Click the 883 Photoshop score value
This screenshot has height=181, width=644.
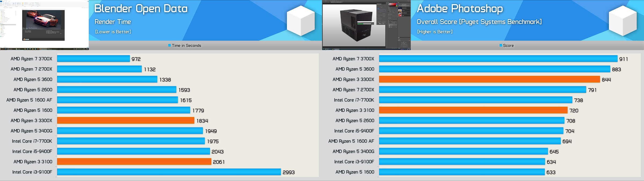pyautogui.click(x=617, y=69)
